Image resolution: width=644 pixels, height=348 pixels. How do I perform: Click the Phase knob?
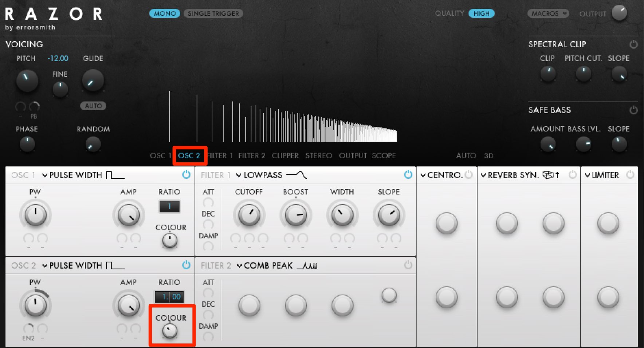tap(27, 144)
